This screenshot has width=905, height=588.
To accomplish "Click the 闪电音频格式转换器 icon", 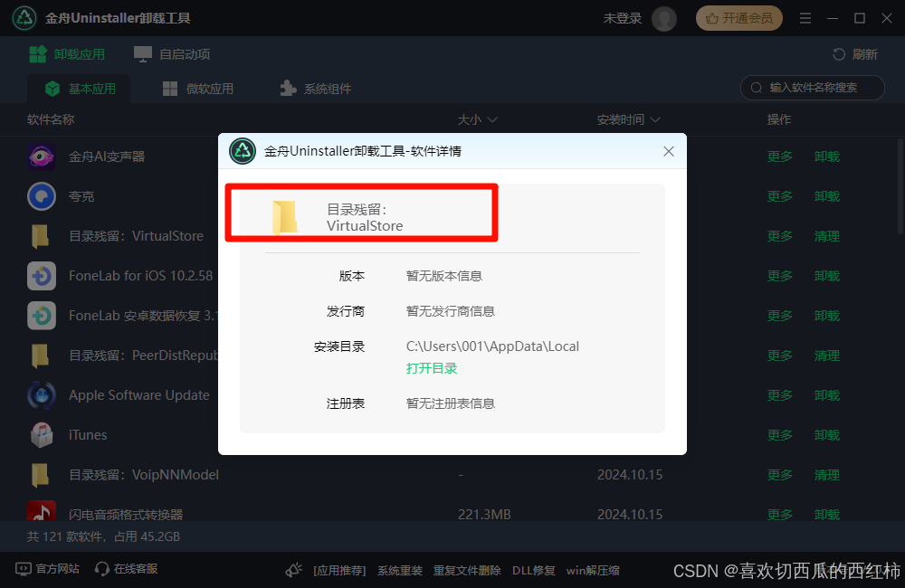I will [x=42, y=511].
